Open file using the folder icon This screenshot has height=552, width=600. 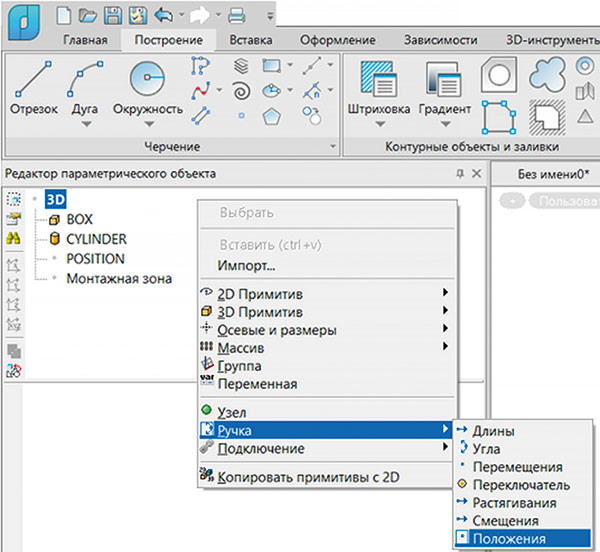pos(88,16)
